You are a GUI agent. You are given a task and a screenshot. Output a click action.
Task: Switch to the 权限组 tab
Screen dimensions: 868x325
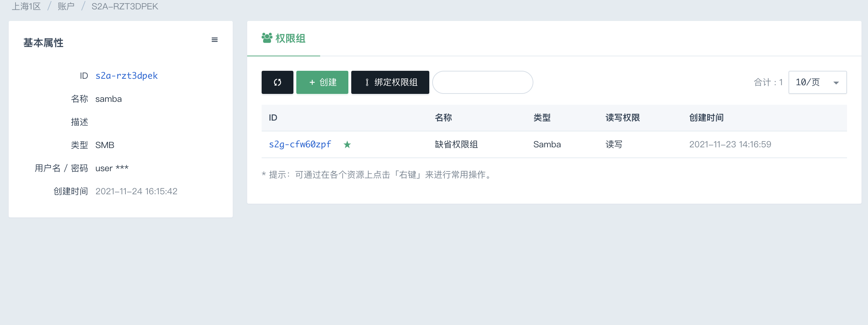pos(284,38)
